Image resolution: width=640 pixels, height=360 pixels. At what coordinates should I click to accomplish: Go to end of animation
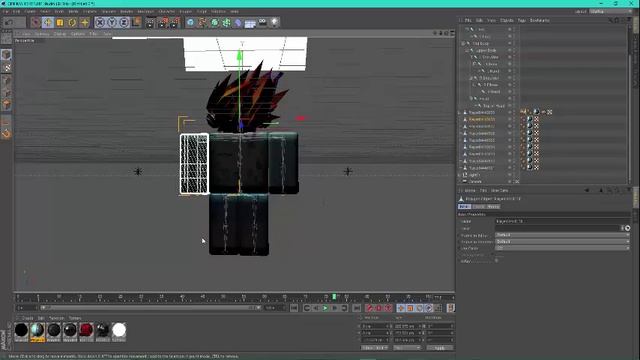click(356, 308)
